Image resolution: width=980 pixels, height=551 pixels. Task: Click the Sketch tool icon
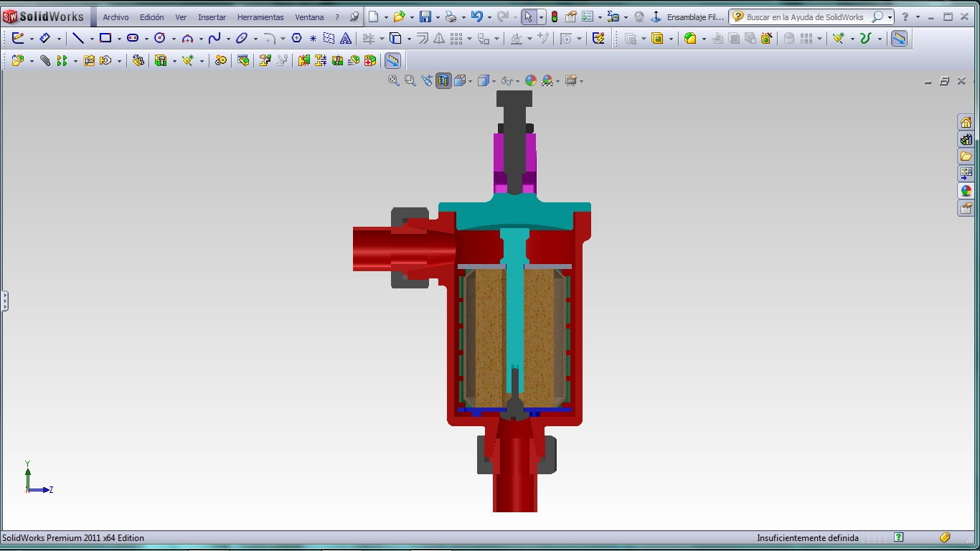[x=18, y=39]
